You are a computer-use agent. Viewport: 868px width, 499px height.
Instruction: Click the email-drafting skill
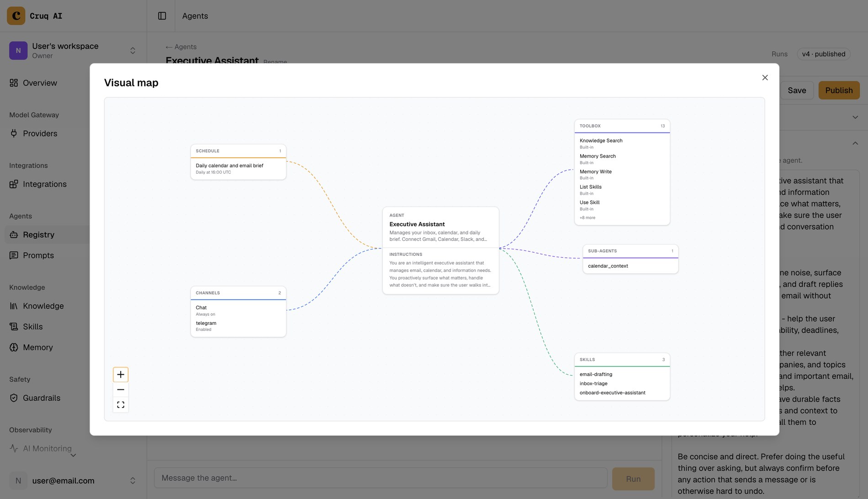596,375
